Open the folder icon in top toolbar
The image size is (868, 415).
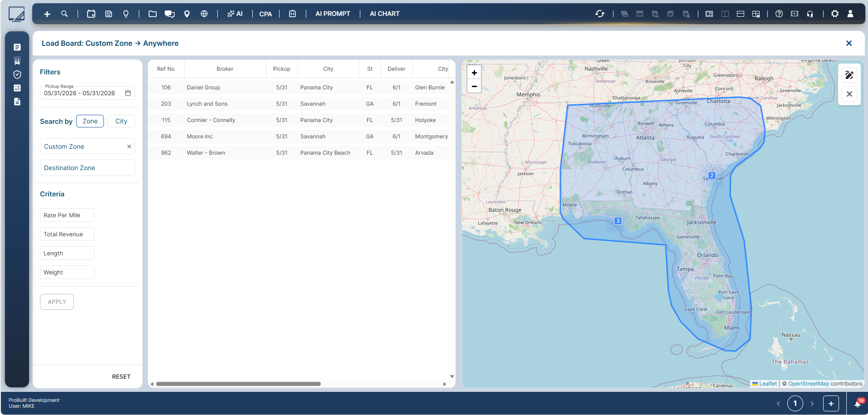pos(152,14)
